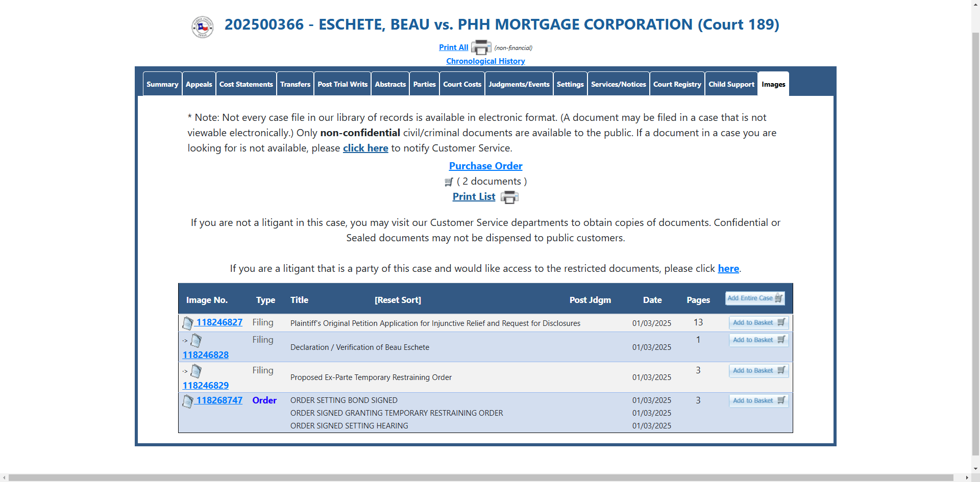Click Reset Sort in the table header
This screenshot has height=482, width=980.
398,300
